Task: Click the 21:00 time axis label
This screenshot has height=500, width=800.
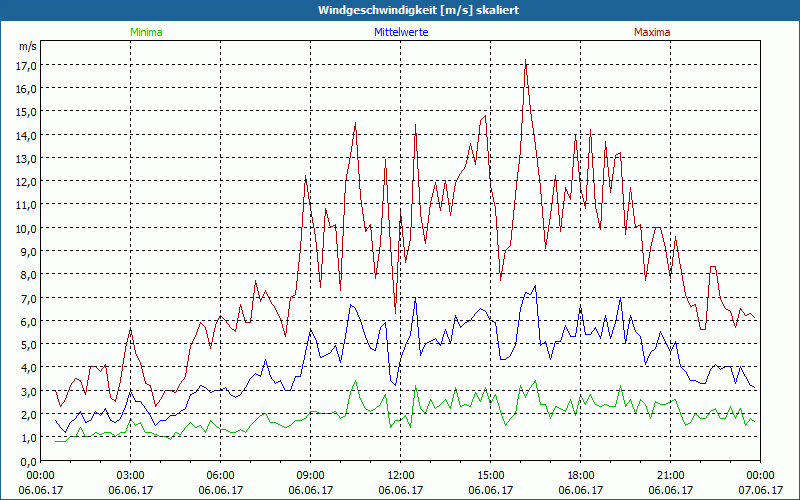Action: click(x=670, y=475)
